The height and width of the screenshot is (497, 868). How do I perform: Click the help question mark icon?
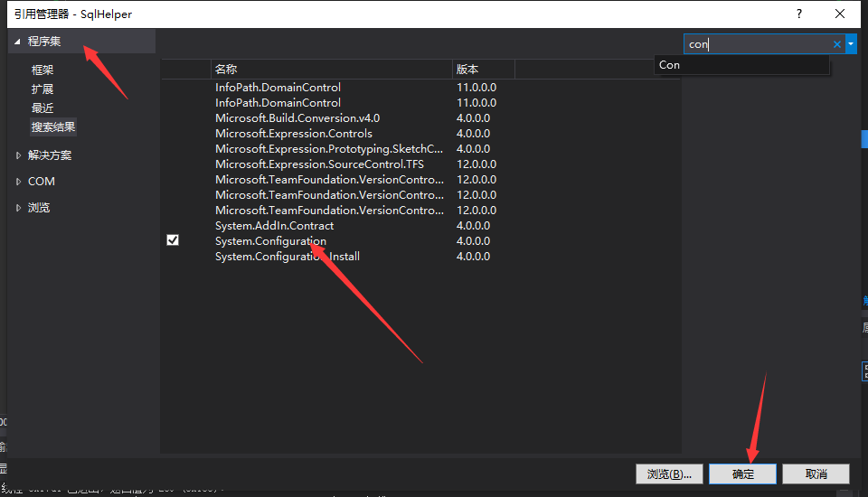point(798,14)
